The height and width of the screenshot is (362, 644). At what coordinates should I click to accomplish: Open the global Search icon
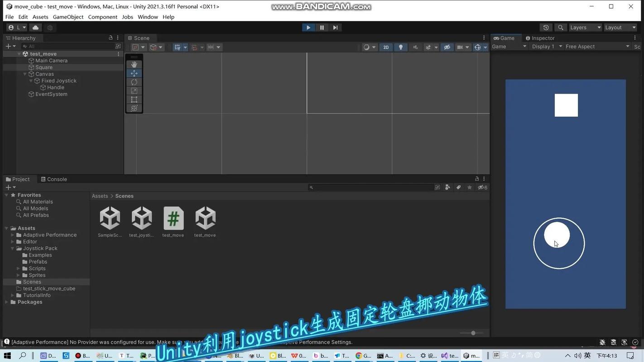[x=561, y=28]
